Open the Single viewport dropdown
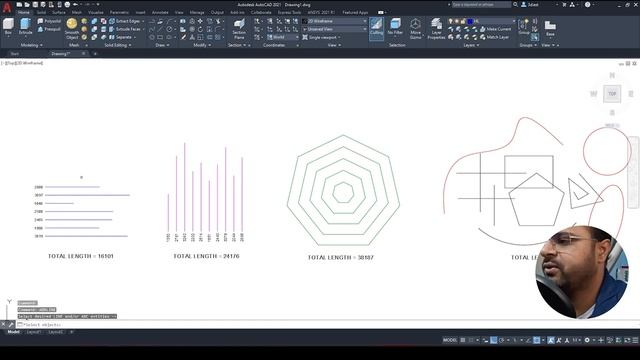Screen dimensions: 640x360 (x=322, y=37)
